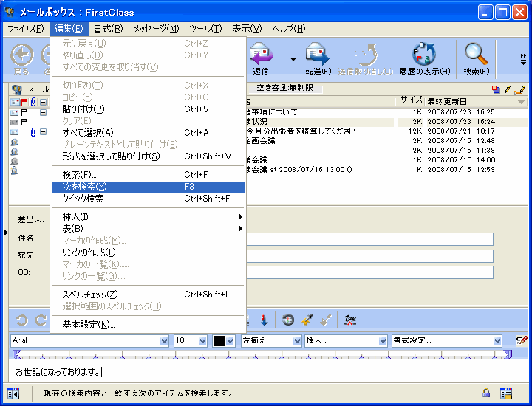
Task: Open the font size 10 dropdown
Action: (202, 341)
